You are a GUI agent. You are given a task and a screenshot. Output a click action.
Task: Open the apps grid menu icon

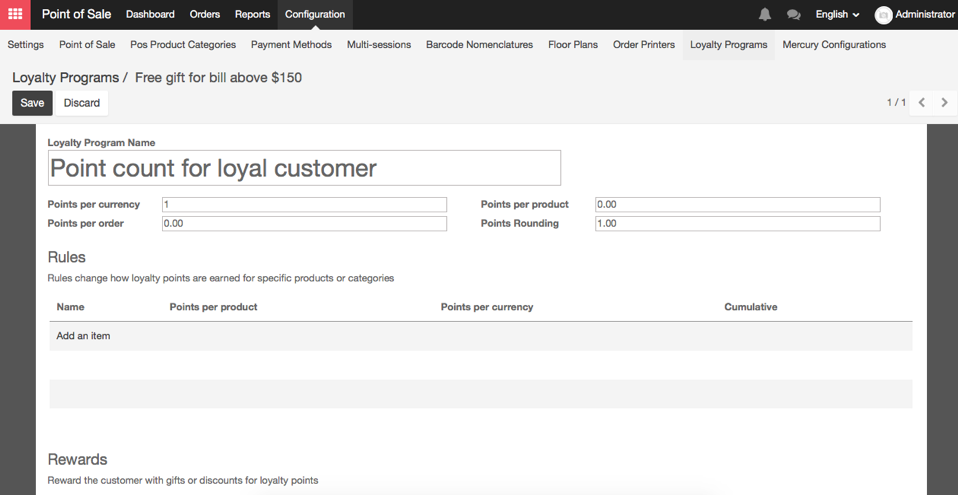pyautogui.click(x=15, y=14)
